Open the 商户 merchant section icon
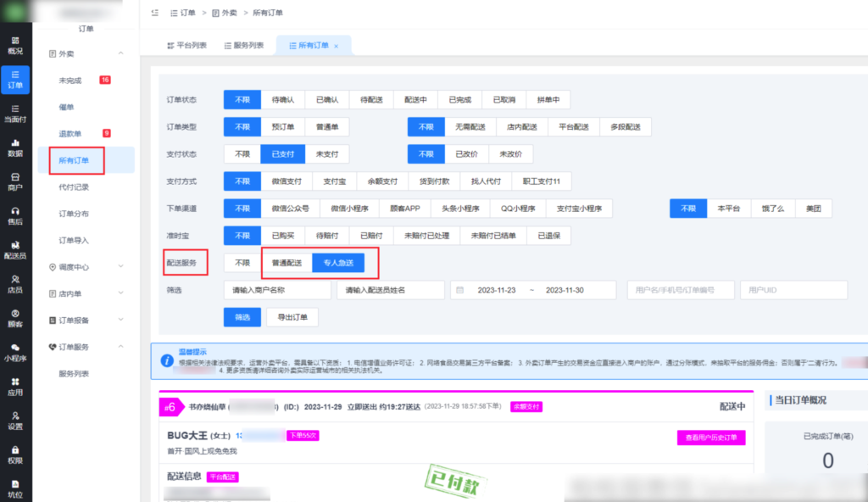The height and width of the screenshot is (502, 868). 15,181
